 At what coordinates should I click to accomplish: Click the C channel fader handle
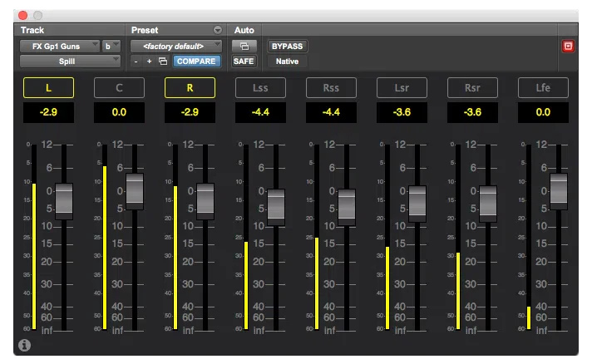click(x=135, y=192)
